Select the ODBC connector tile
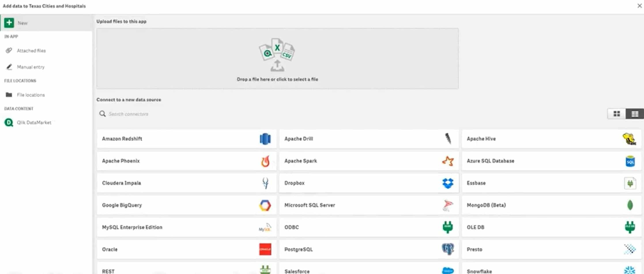 coord(369,227)
